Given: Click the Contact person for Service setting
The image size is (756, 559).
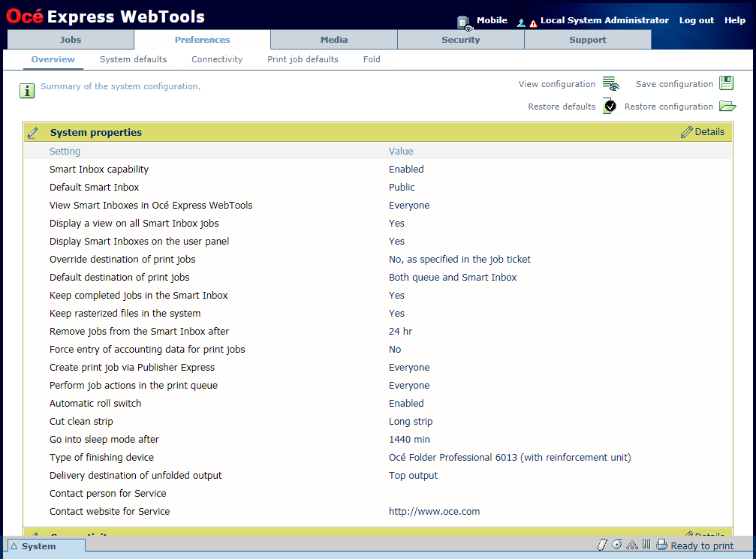Looking at the screenshot, I should pos(108,494).
